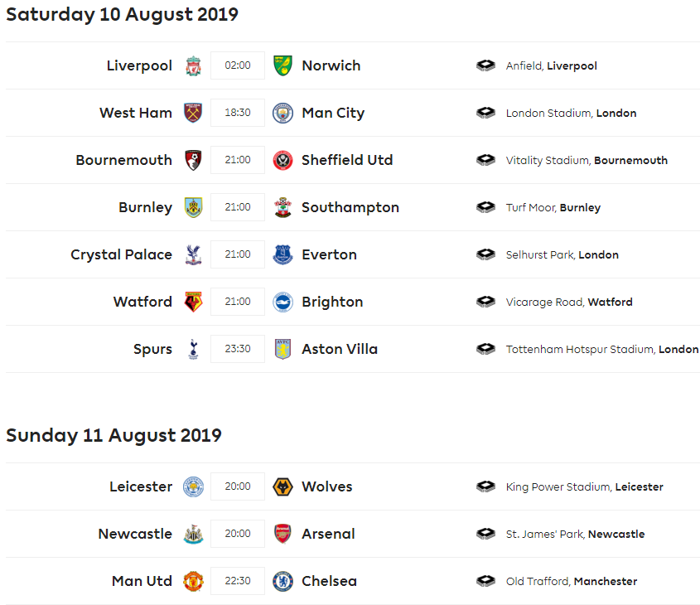This screenshot has width=700, height=605.
Task: Select the Man City badge icon
Action: click(283, 113)
